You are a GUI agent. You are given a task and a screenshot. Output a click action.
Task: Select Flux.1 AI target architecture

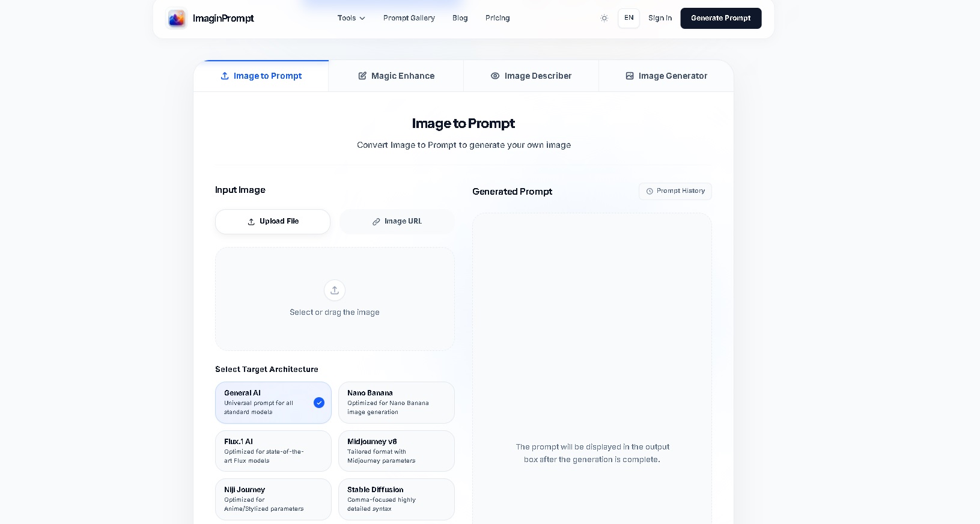[x=273, y=451]
